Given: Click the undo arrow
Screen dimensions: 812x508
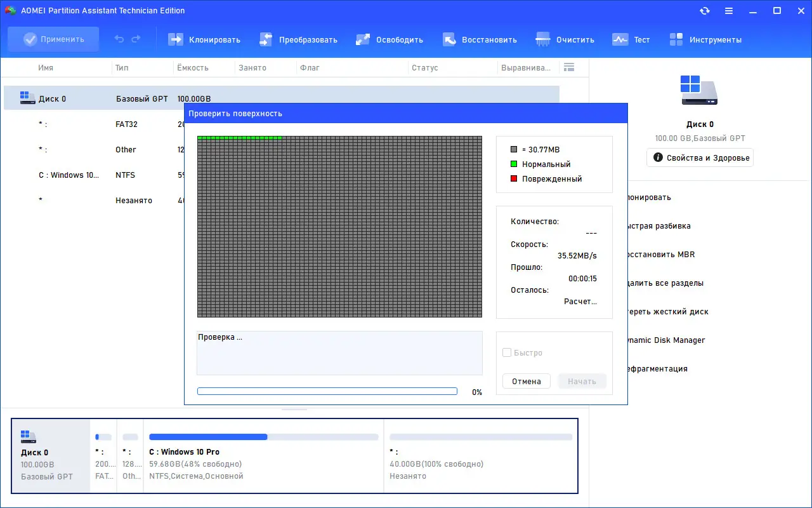Looking at the screenshot, I should tap(119, 39).
